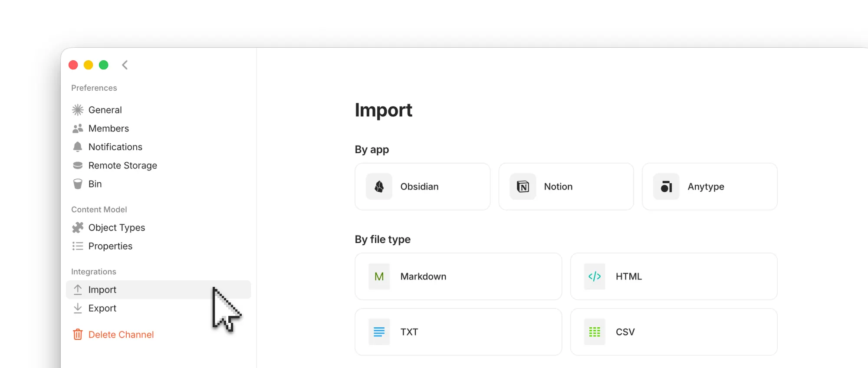Viewport: 868px width, 368px height.
Task: Click the Bin bucket icon
Action: [x=78, y=184]
